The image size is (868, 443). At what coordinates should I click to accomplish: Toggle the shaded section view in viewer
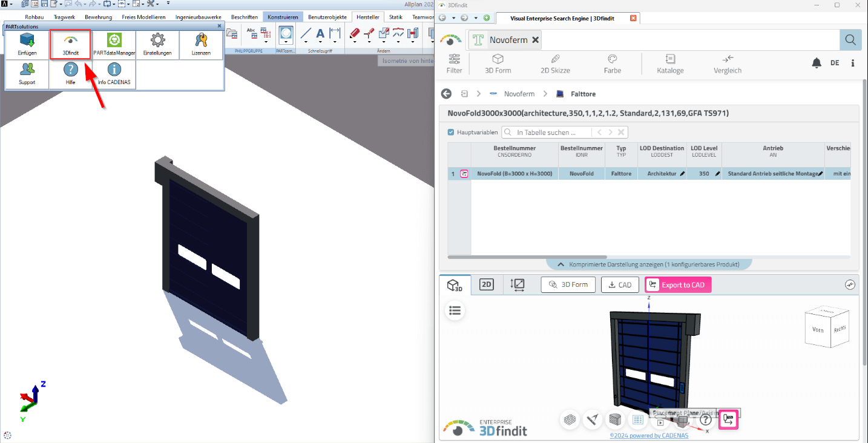click(x=615, y=419)
